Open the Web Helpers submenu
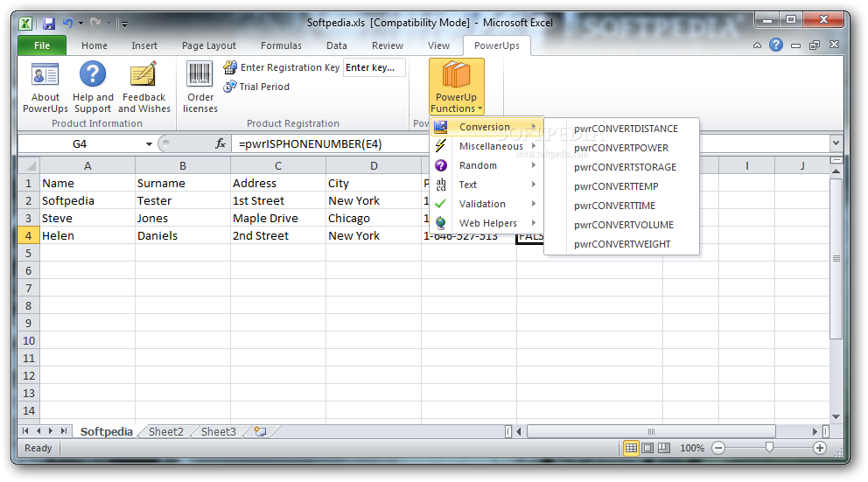The height and width of the screenshot is (482, 868). coord(486,223)
